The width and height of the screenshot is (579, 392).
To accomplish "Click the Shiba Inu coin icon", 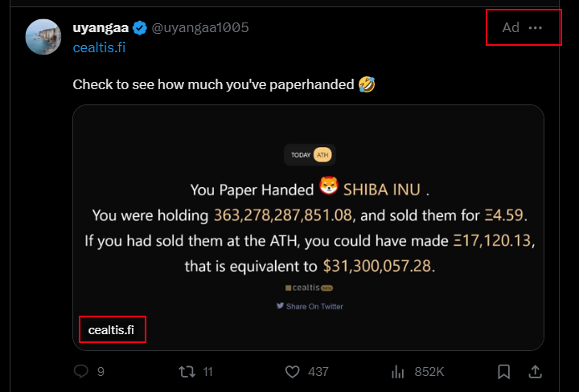I will 329,186.
